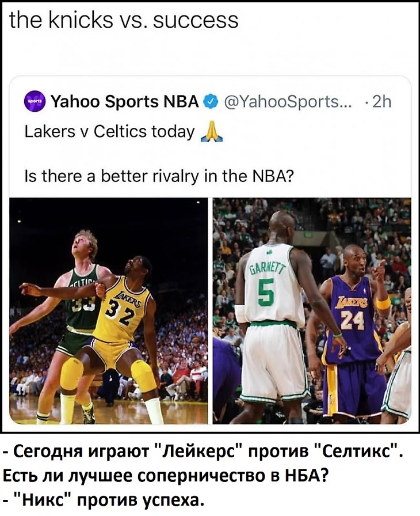
Task: Click the purple Lakers 24 jersey
Action: click(351, 317)
